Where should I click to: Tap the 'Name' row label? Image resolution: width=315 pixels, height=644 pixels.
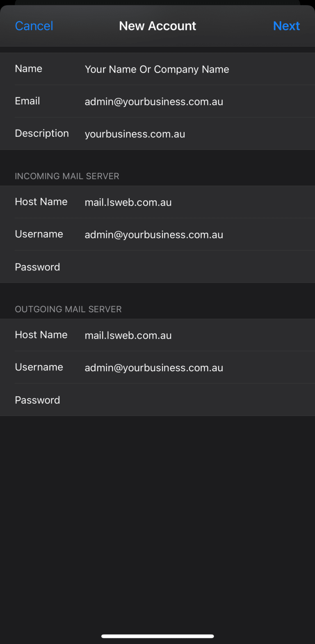(x=29, y=69)
